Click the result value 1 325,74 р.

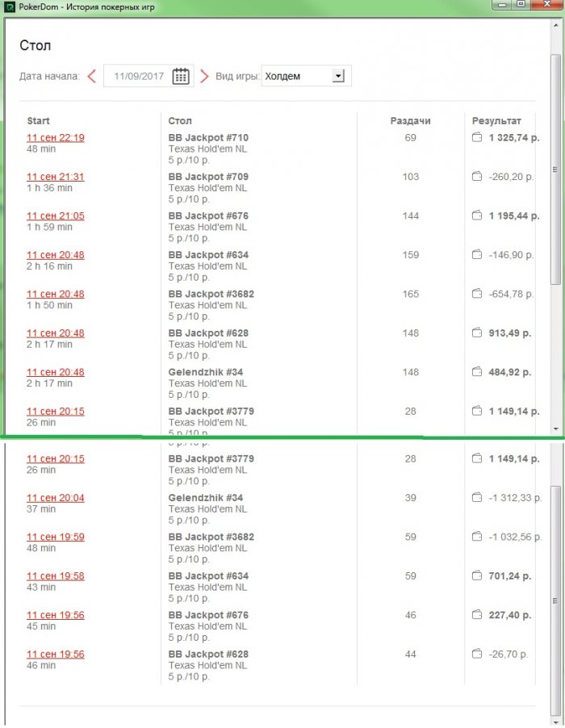(514, 137)
